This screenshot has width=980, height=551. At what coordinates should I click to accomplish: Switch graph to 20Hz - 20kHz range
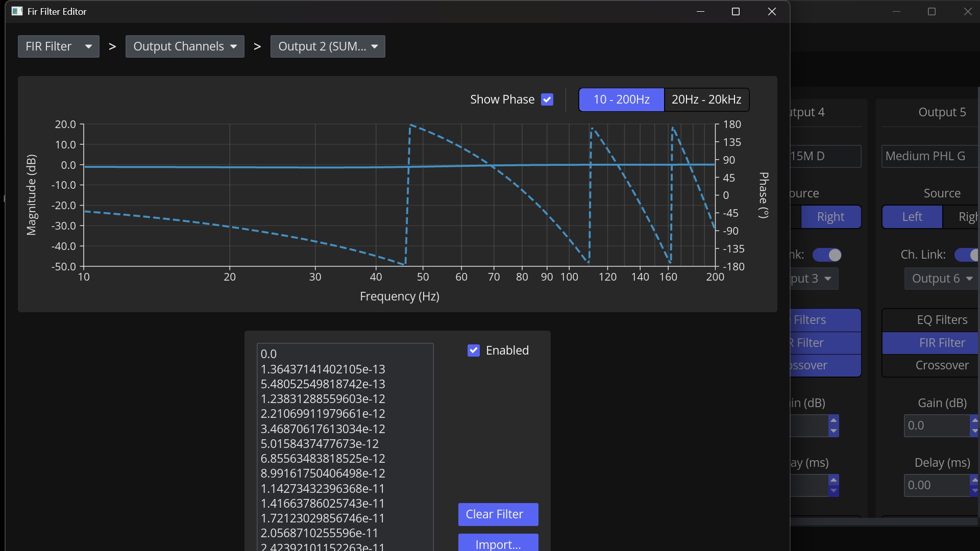pos(706,99)
